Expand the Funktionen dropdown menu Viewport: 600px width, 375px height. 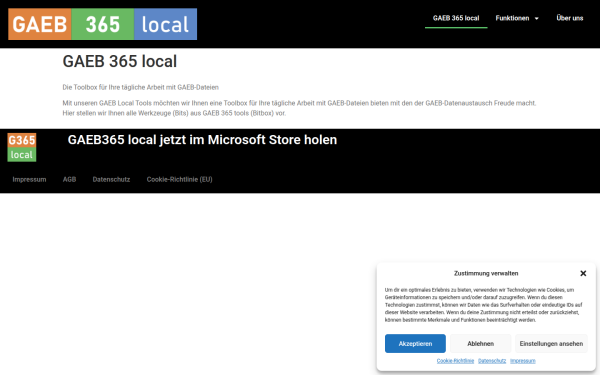(x=517, y=18)
